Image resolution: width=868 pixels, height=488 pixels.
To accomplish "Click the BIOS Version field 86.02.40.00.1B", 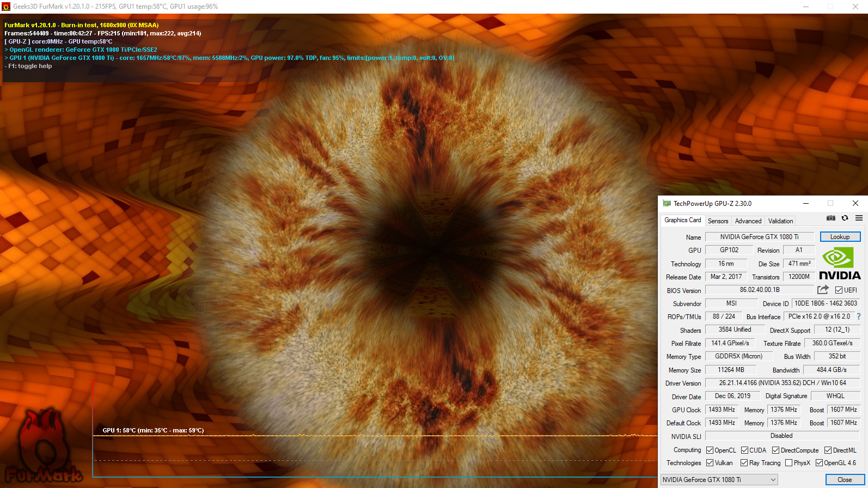I will (x=759, y=290).
